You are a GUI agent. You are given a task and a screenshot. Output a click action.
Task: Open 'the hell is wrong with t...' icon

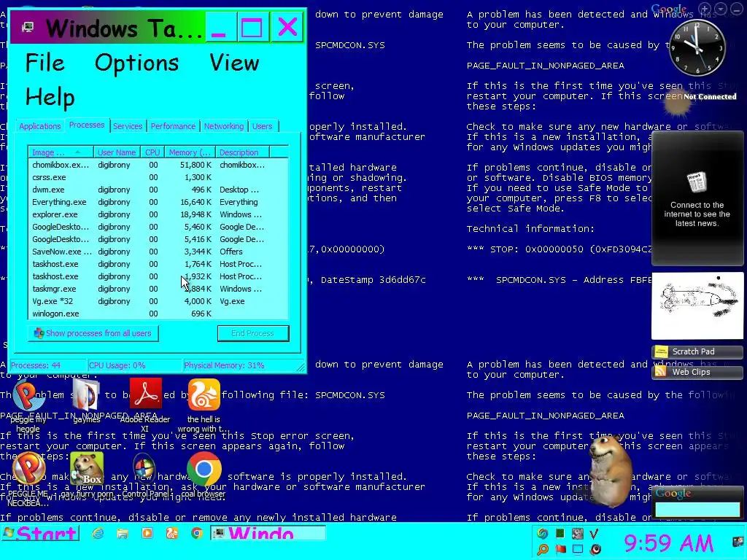pos(204,405)
